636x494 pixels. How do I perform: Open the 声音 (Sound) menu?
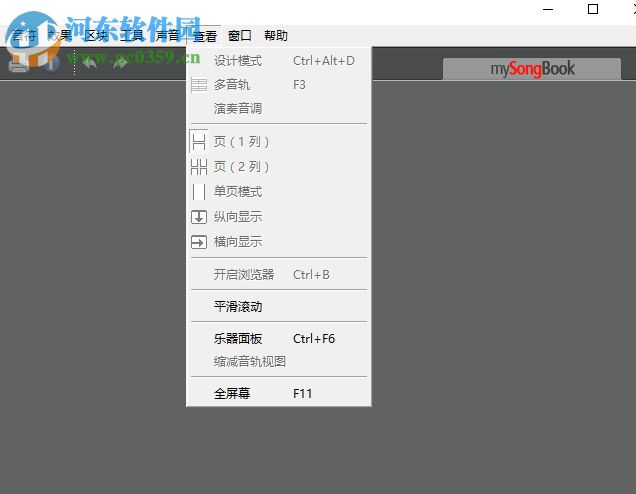[168, 36]
